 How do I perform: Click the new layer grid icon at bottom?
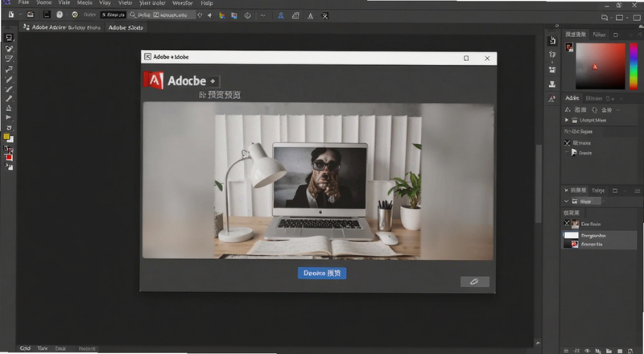619,351
